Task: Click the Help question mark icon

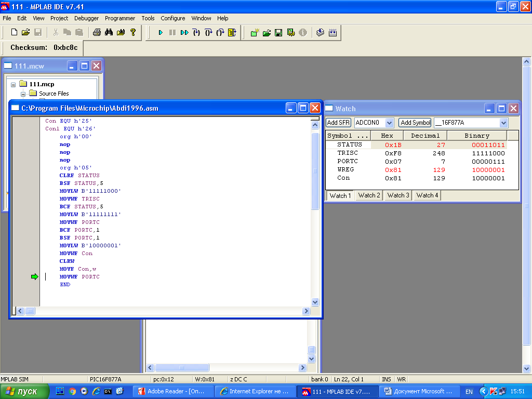Action: pyautogui.click(x=133, y=32)
